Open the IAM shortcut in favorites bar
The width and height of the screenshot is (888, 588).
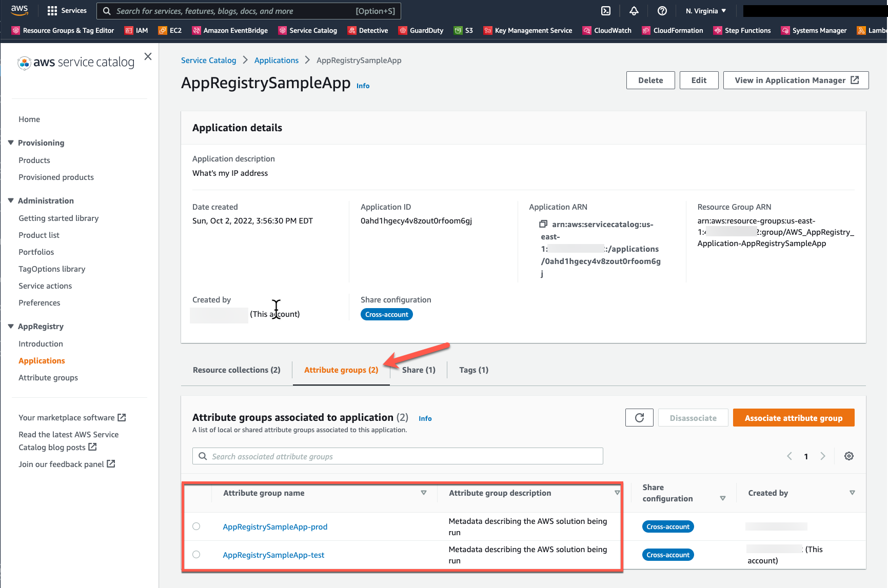136,30
